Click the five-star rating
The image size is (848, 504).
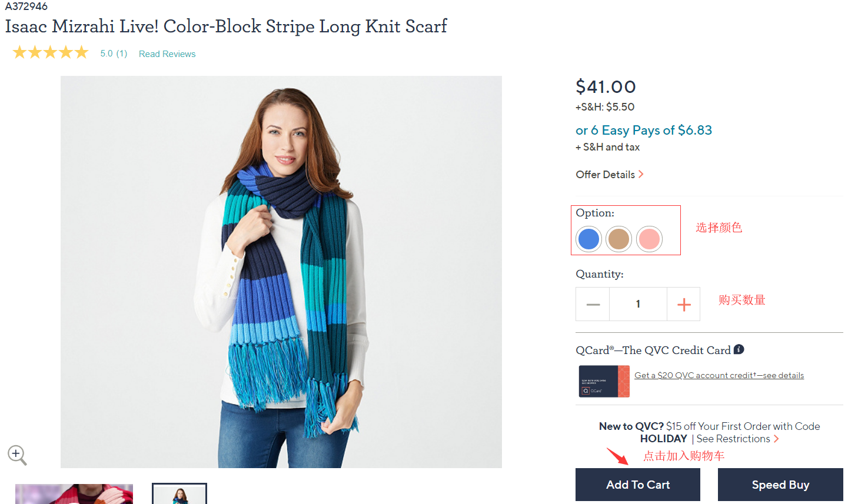[x=51, y=53]
